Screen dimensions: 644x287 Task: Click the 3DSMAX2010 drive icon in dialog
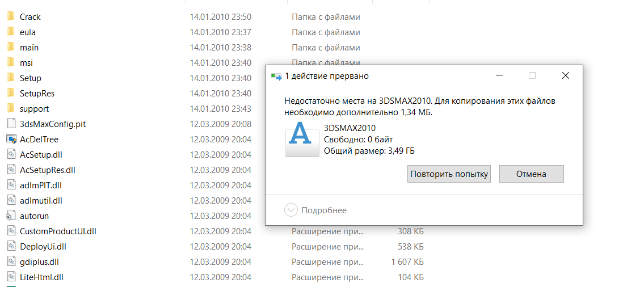[x=300, y=140]
